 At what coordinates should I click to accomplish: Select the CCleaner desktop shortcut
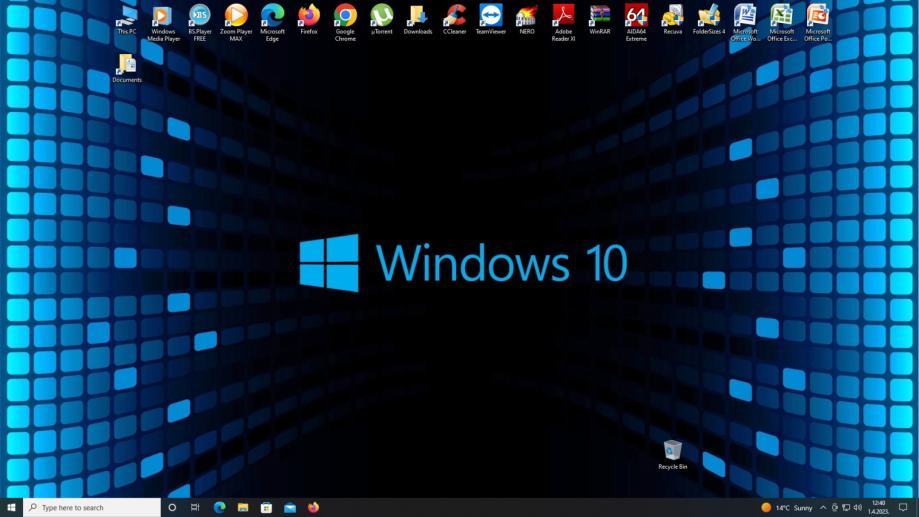[454, 20]
